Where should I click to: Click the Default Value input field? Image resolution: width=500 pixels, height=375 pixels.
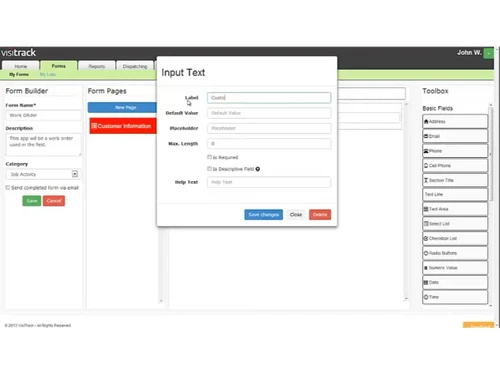[x=269, y=113]
